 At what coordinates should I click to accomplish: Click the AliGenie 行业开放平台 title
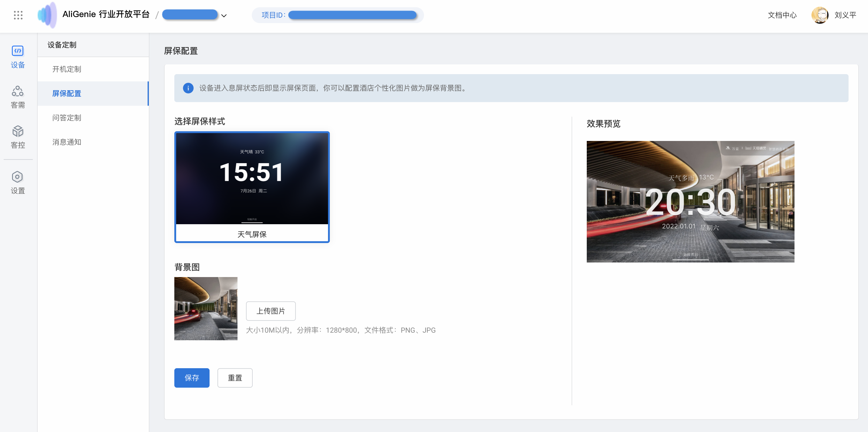tap(106, 14)
